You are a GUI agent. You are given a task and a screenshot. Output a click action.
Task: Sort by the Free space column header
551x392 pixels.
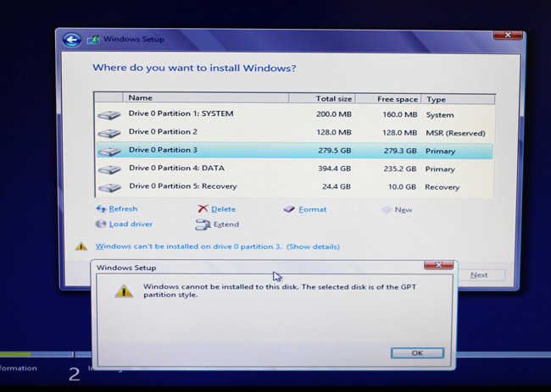click(x=397, y=99)
